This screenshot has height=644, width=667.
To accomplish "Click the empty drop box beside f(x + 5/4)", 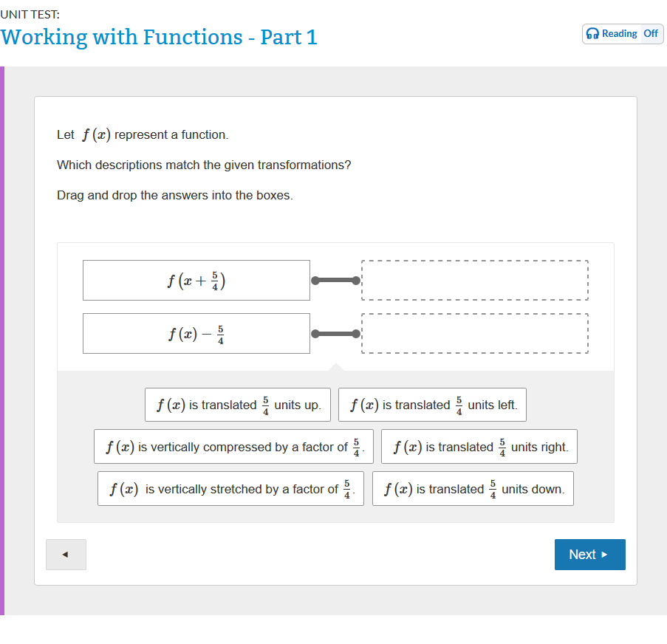I will click(x=475, y=281).
